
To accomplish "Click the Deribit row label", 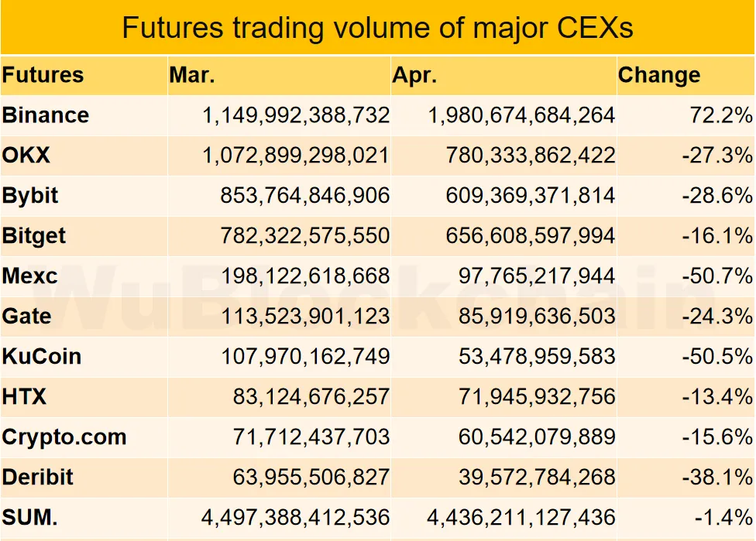I will 38,478.
